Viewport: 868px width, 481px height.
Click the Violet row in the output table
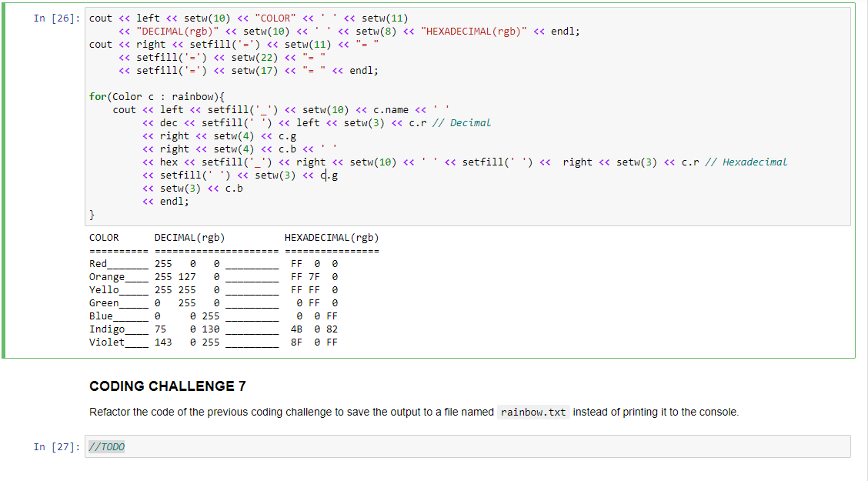tap(154, 342)
